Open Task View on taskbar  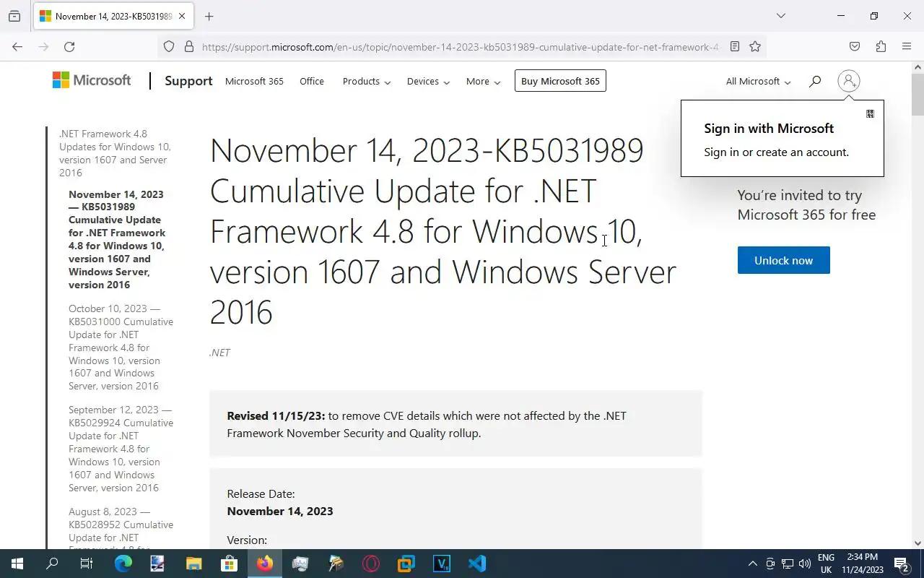(87, 564)
